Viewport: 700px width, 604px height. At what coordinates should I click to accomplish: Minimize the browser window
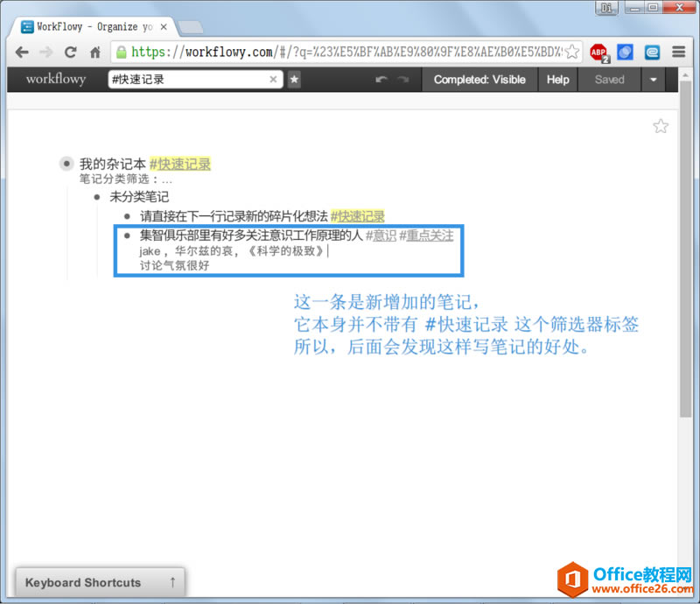pyautogui.click(x=633, y=8)
